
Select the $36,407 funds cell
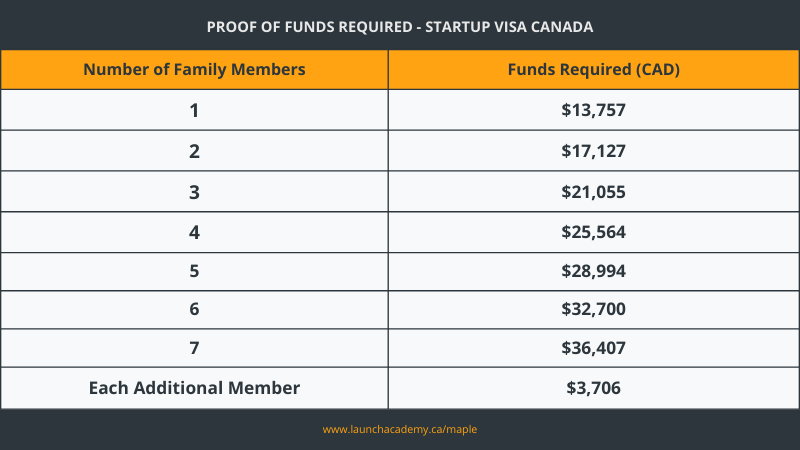tap(594, 348)
